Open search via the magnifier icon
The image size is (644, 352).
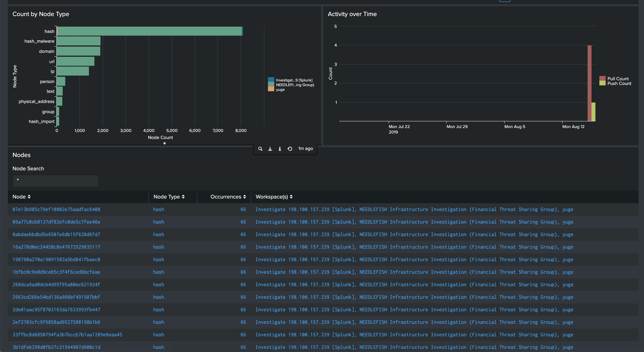260,149
